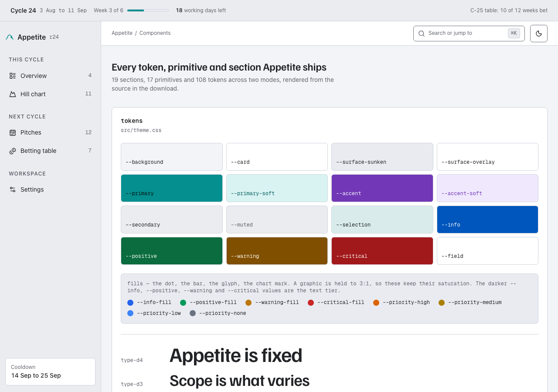558x392 pixels.
Task: Click the ⌘K shortcut badge
Action: pos(514,33)
